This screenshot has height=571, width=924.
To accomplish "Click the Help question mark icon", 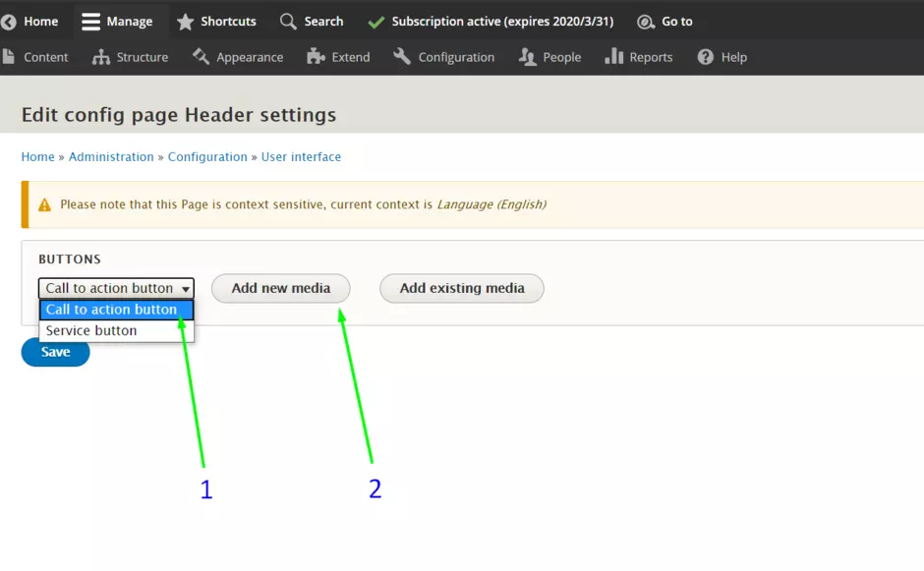I will [x=705, y=57].
